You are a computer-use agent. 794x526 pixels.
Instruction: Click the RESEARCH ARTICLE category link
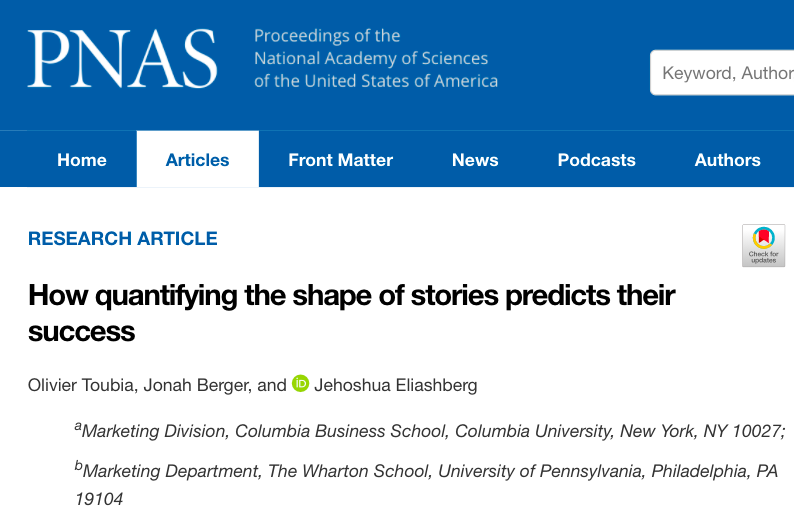pyautogui.click(x=123, y=239)
